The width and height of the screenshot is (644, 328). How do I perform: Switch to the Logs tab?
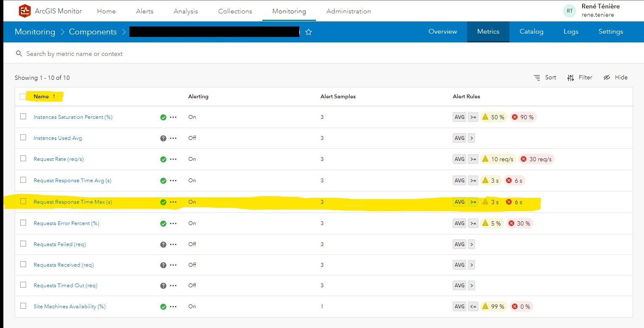tap(570, 31)
